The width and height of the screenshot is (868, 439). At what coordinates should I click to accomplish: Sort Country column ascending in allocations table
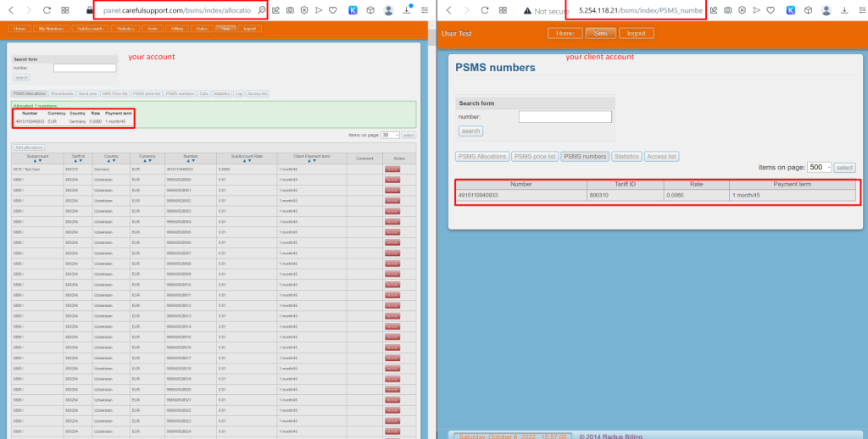click(108, 160)
